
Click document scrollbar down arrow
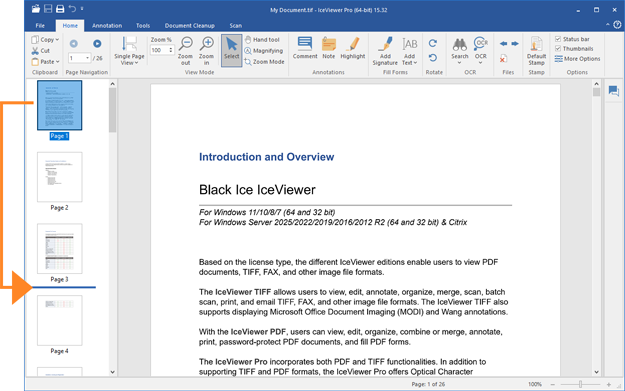596,372
